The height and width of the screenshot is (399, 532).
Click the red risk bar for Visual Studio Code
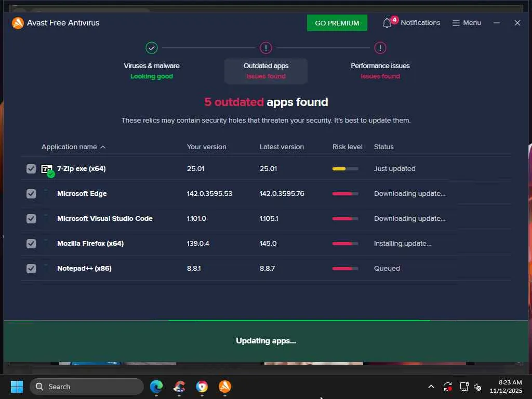coord(345,219)
